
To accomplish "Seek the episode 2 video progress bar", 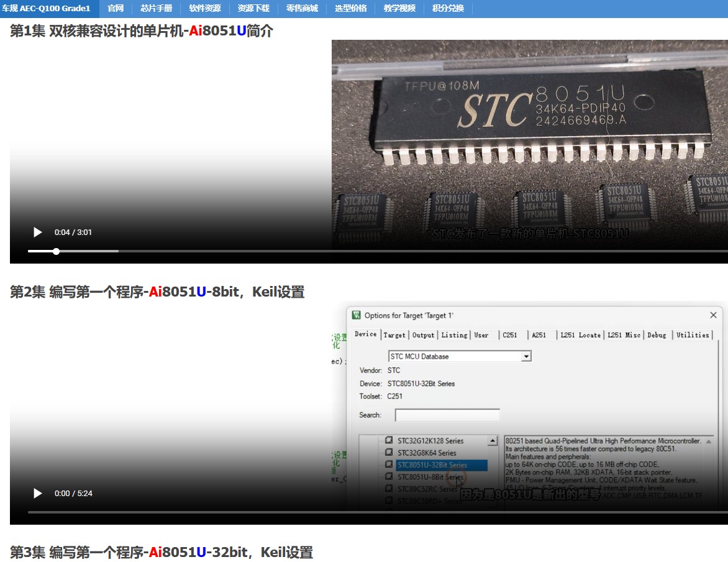I will pyautogui.click(x=378, y=512).
